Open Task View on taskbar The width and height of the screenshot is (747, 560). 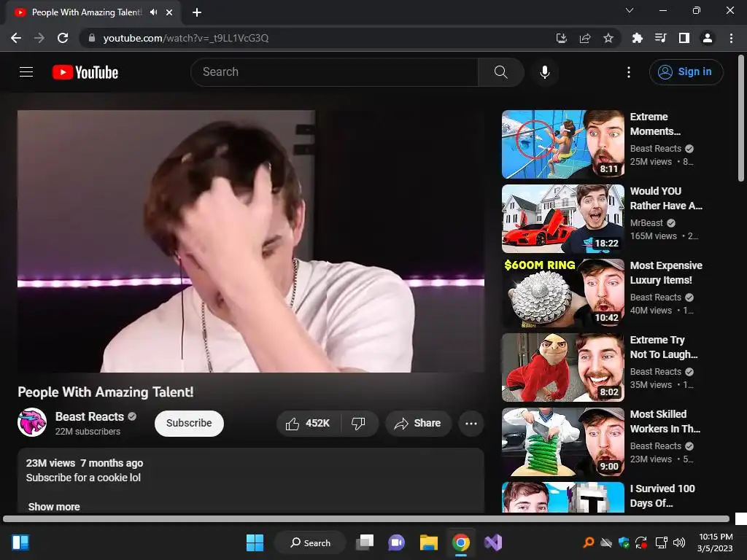[365, 542]
